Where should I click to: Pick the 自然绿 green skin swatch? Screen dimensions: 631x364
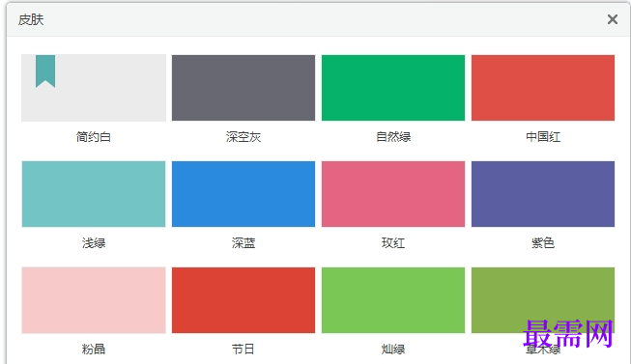tap(393, 88)
